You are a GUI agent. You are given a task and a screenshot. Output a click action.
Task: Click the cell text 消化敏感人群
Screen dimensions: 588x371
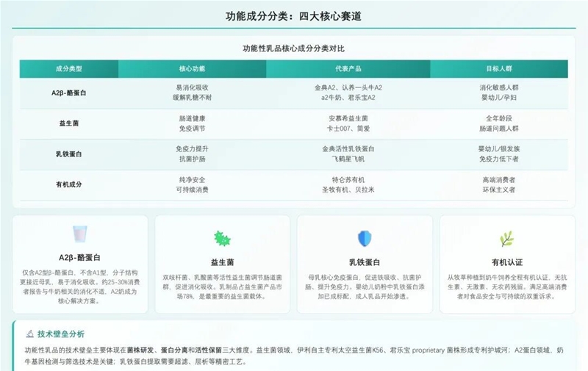(499, 87)
